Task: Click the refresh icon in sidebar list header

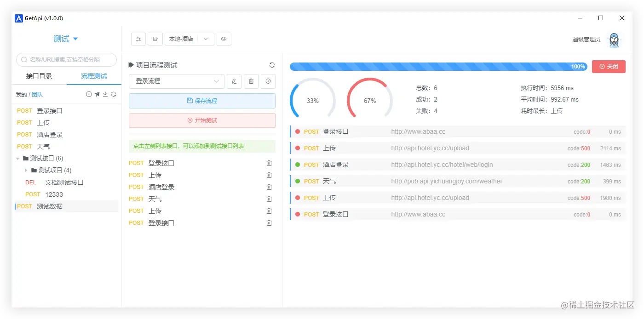Action: tap(114, 94)
